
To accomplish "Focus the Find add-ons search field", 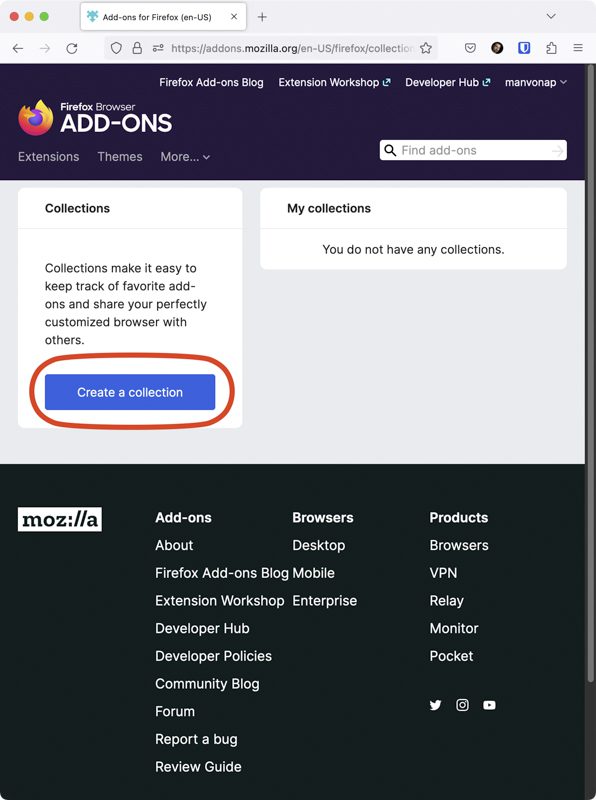I will pyautogui.click(x=473, y=150).
